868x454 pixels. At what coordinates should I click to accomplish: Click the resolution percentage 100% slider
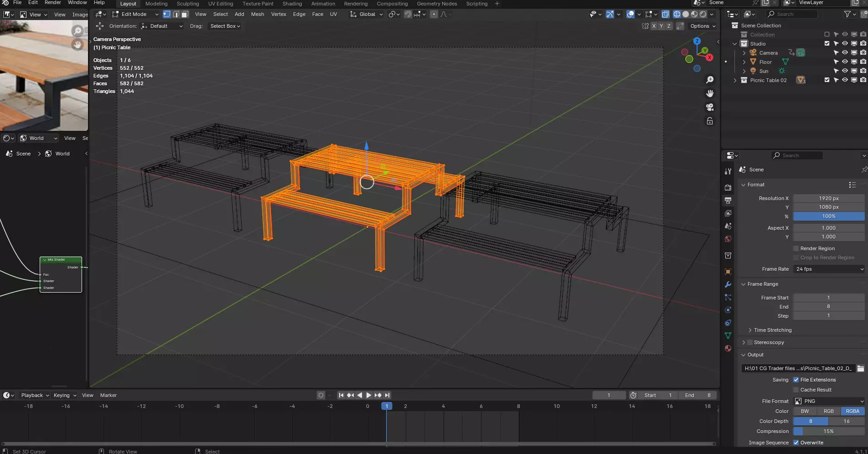click(x=829, y=216)
